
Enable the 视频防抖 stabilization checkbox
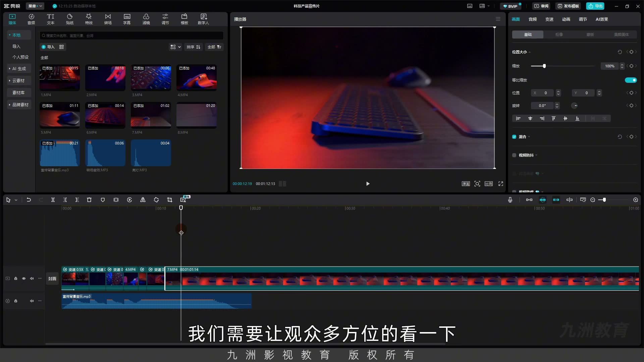pyautogui.click(x=514, y=155)
